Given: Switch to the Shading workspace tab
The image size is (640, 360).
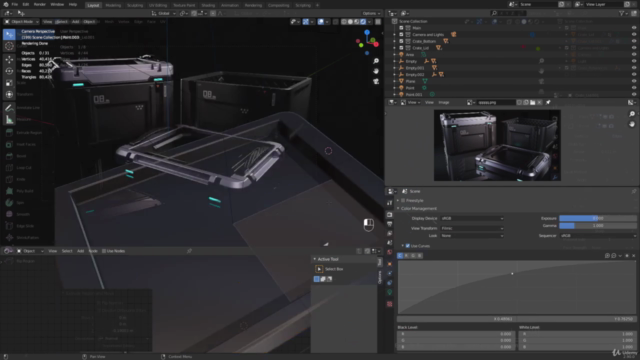Looking at the screenshot, I should [208, 5].
